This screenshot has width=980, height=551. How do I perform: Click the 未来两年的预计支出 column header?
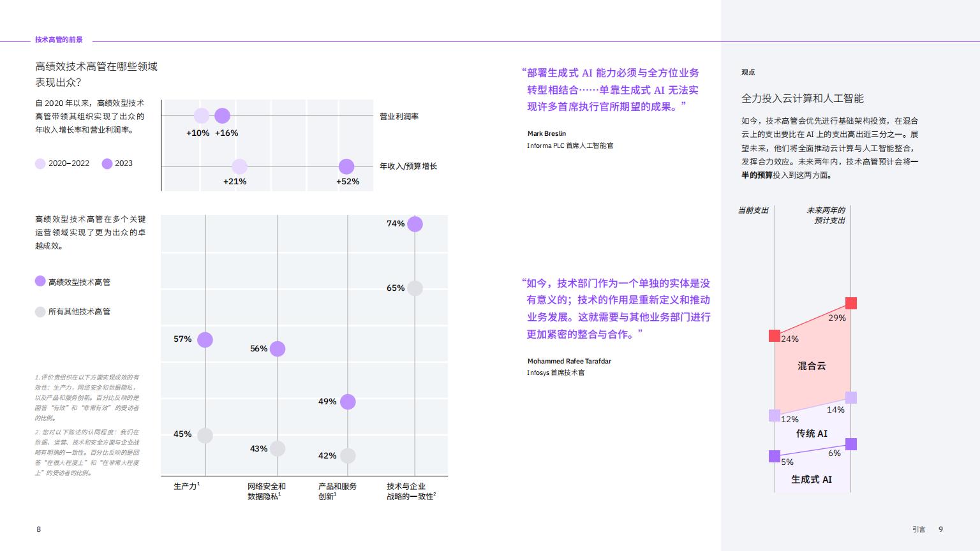tap(826, 215)
